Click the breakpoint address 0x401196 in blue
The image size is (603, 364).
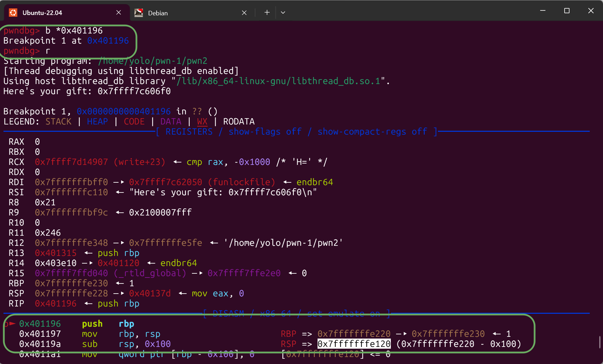pyautogui.click(x=108, y=41)
